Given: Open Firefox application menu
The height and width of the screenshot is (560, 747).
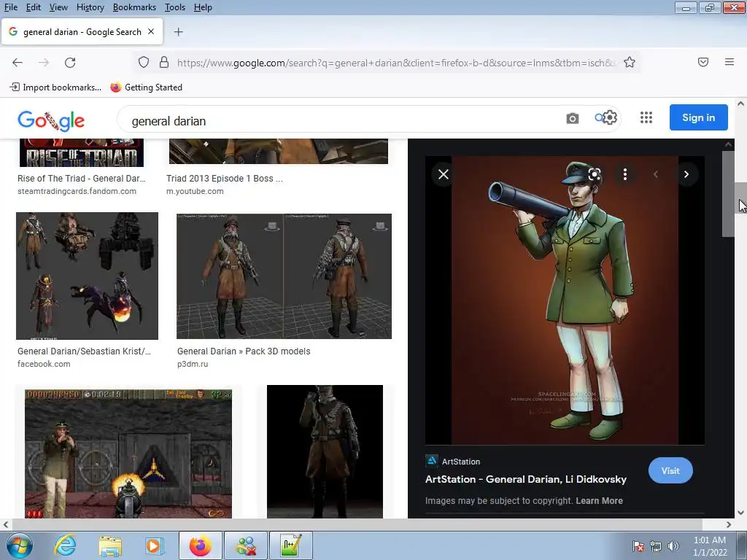Looking at the screenshot, I should 729,62.
